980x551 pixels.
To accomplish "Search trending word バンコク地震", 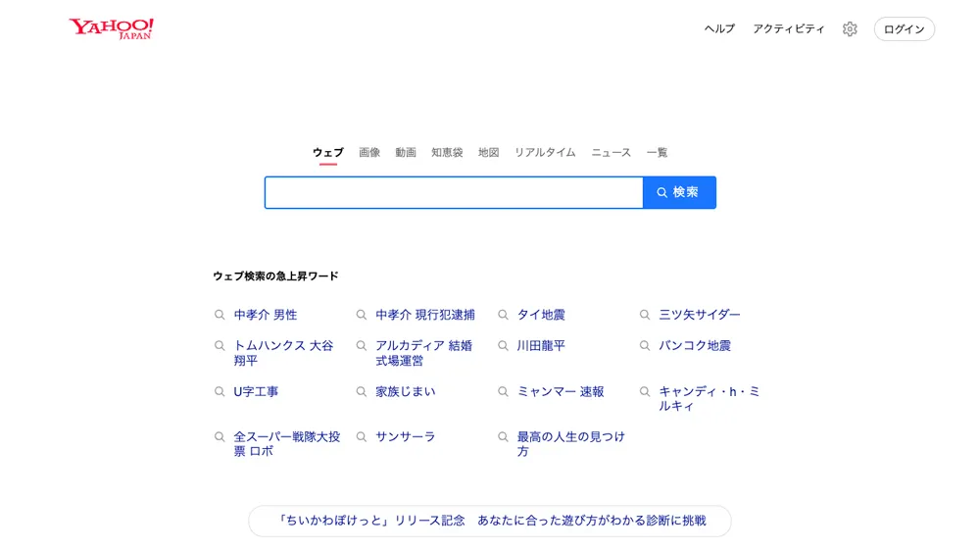I will (x=695, y=346).
